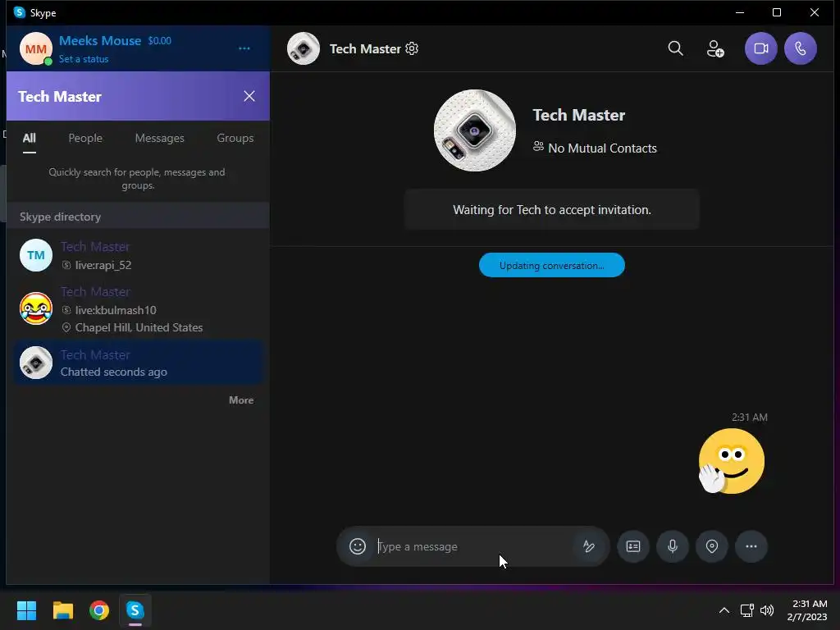Viewport: 840px width, 630px height.
Task: Switch to the Messages search tab
Action: click(x=160, y=138)
